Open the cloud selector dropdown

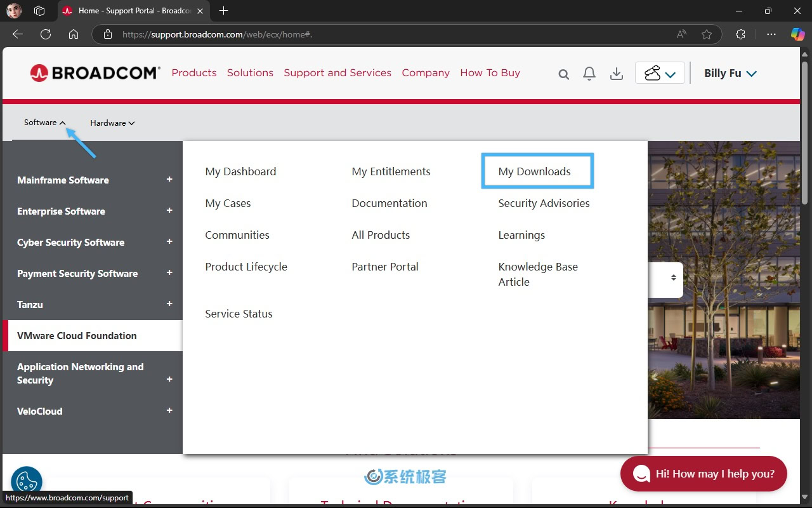[x=660, y=73]
